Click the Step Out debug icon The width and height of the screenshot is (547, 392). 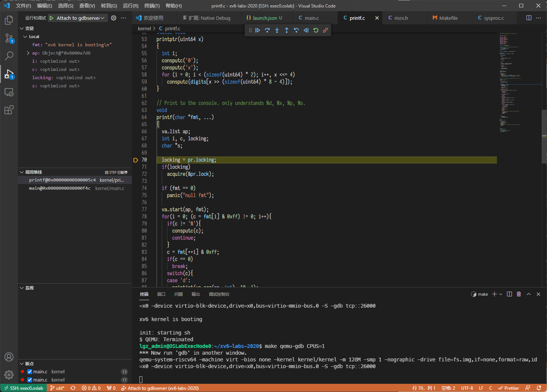[287, 30]
